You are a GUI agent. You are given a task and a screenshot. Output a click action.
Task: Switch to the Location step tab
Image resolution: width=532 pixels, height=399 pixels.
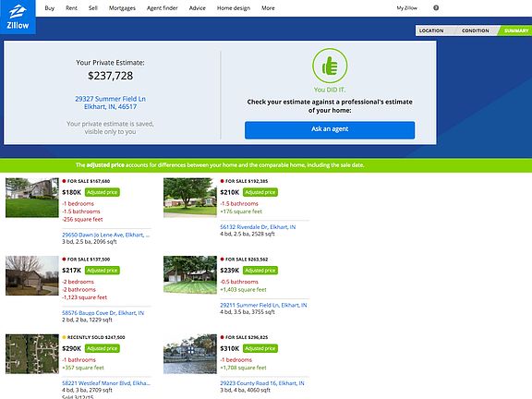(431, 30)
